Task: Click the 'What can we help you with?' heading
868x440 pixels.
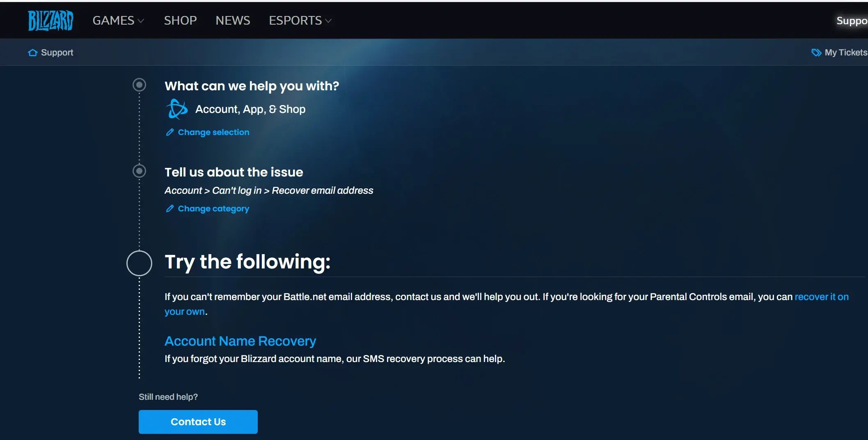Action: click(x=252, y=86)
